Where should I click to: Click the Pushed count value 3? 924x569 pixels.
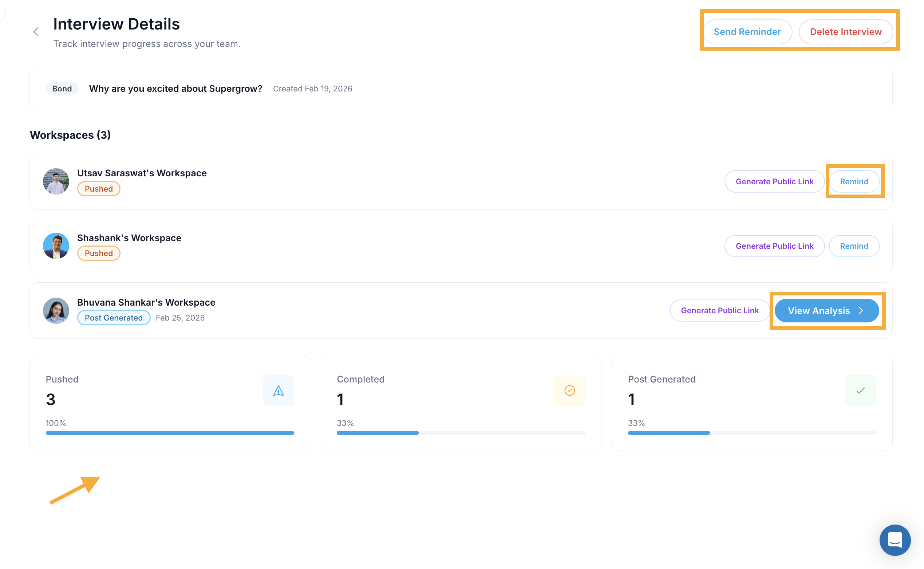(51, 399)
